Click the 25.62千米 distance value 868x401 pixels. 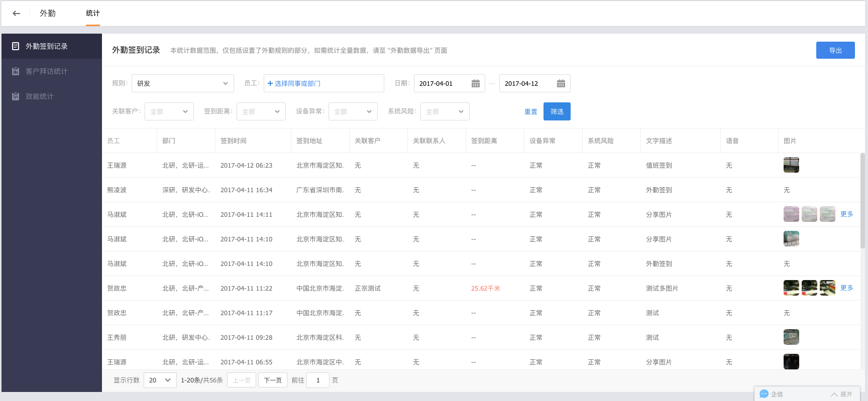tap(486, 289)
